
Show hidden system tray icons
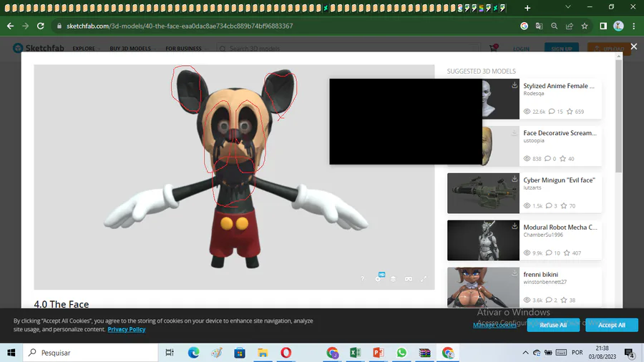tap(525, 353)
